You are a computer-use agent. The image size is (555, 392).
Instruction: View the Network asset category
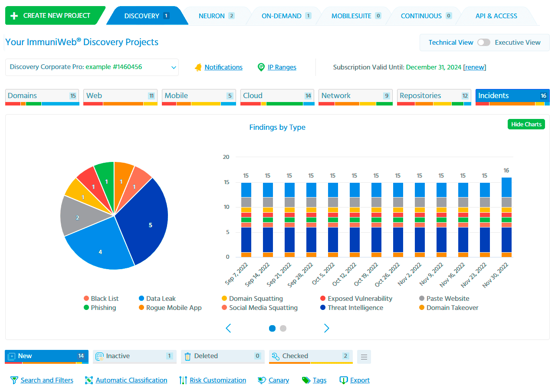(x=356, y=97)
